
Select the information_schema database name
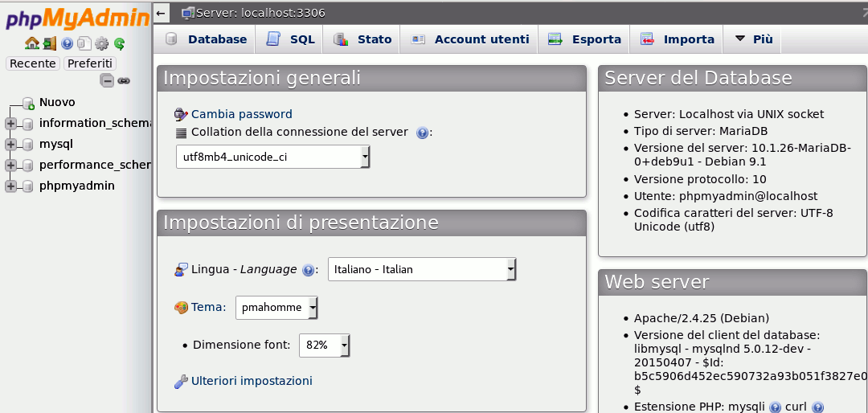coord(95,123)
